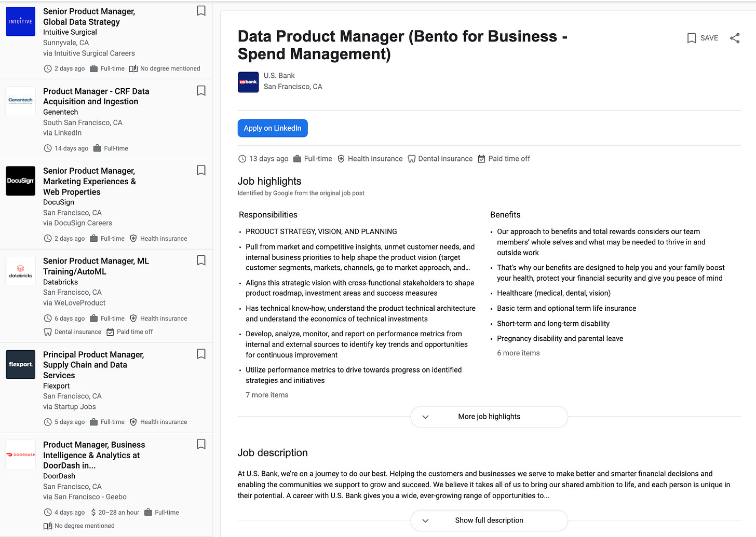Click the Databricks company logo
756x537 pixels.
tap(21, 271)
